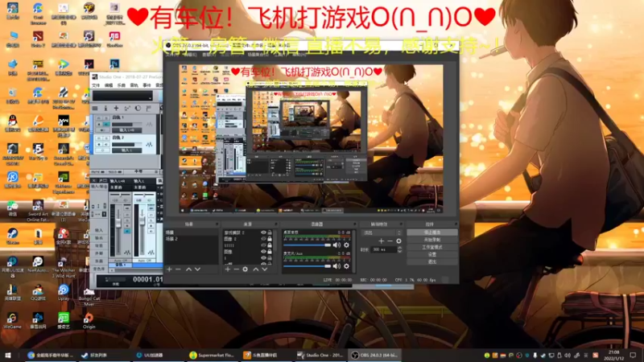
Task: Add a transition with plus icon in Transitions panel
Action: pyautogui.click(x=381, y=241)
